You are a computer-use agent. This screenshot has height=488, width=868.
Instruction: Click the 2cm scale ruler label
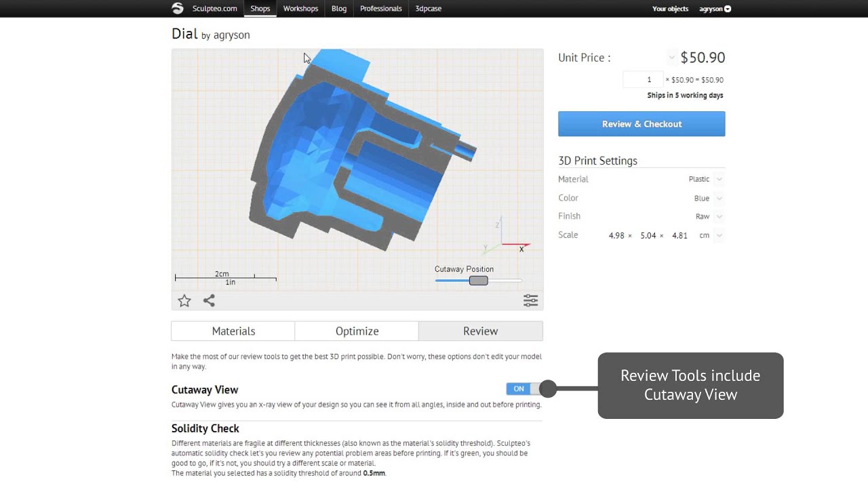tap(222, 274)
